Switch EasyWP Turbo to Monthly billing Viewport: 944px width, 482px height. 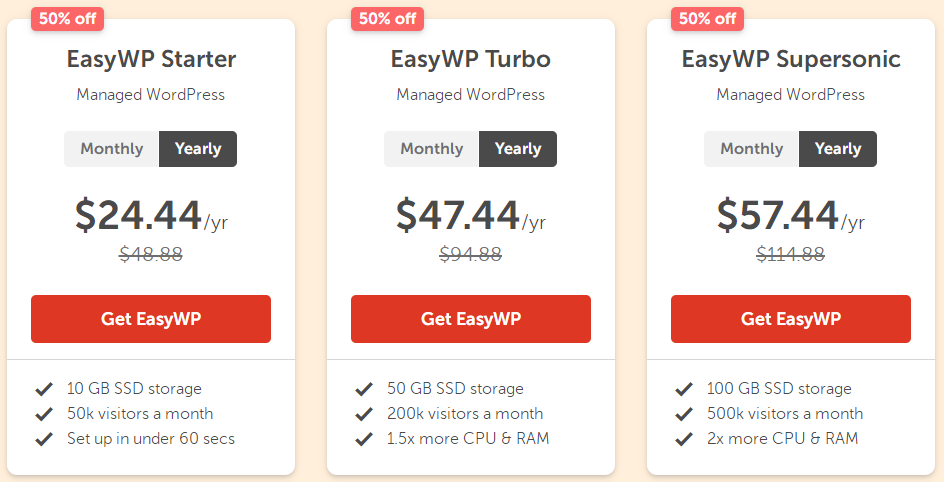(432, 149)
